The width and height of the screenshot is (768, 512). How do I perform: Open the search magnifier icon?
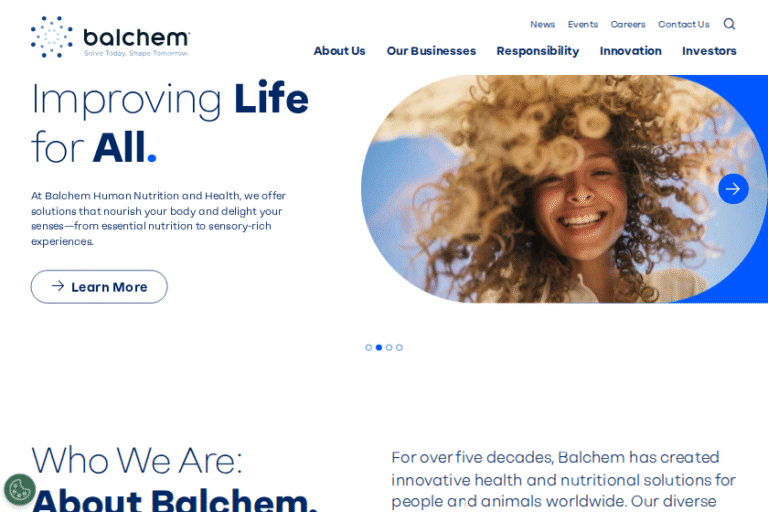pos(729,24)
